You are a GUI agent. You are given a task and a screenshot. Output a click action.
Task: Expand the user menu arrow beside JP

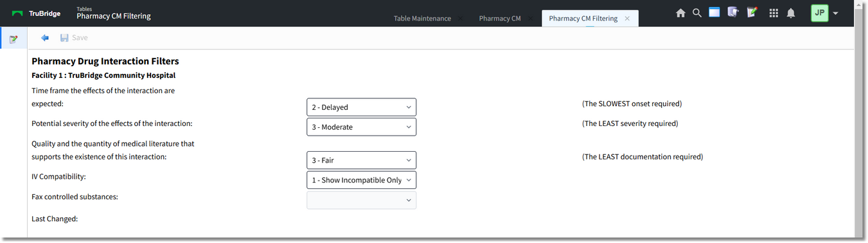click(x=835, y=14)
